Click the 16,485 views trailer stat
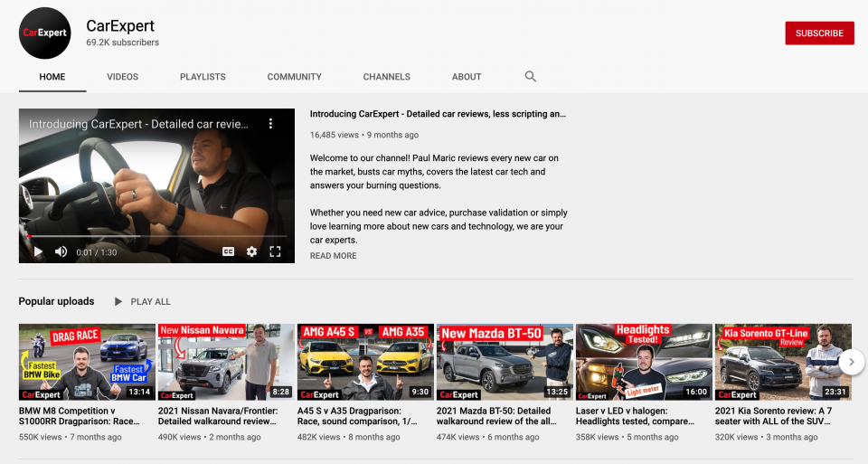868x464 pixels. 335,135
